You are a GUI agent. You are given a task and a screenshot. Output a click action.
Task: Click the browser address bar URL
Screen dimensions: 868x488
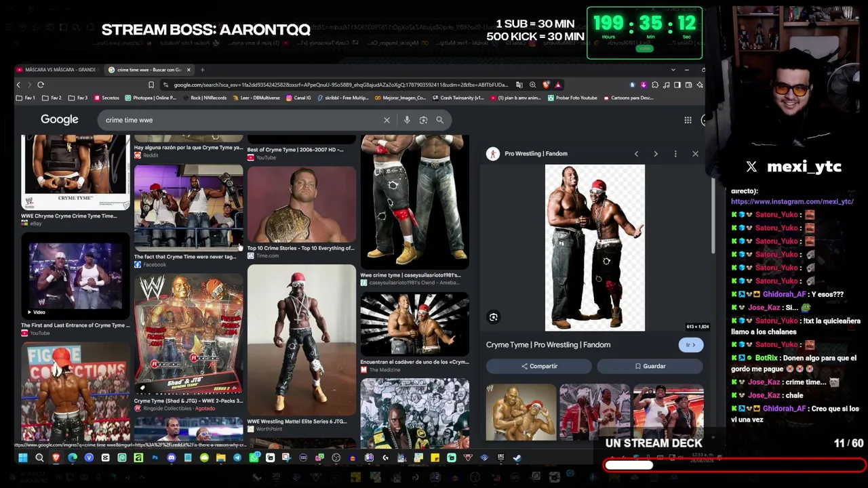pyautogui.click(x=340, y=85)
